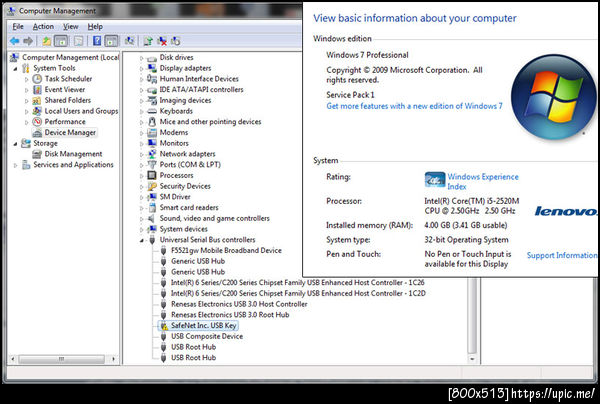600x404 pixels.
Task: Select System devices category
Action: [184, 229]
